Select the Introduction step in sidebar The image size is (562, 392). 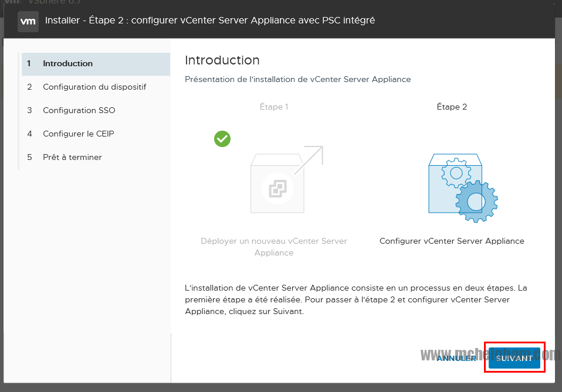(96, 64)
